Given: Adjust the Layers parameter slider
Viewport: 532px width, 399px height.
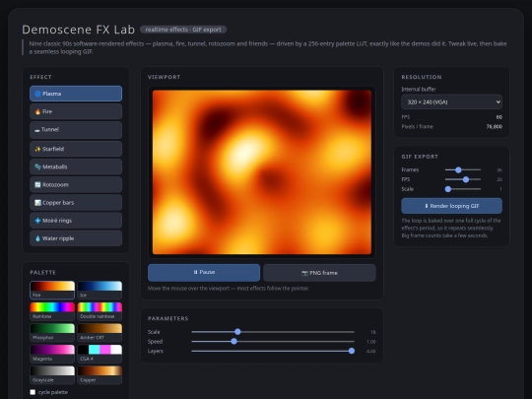Looking at the screenshot, I should click(273, 351).
